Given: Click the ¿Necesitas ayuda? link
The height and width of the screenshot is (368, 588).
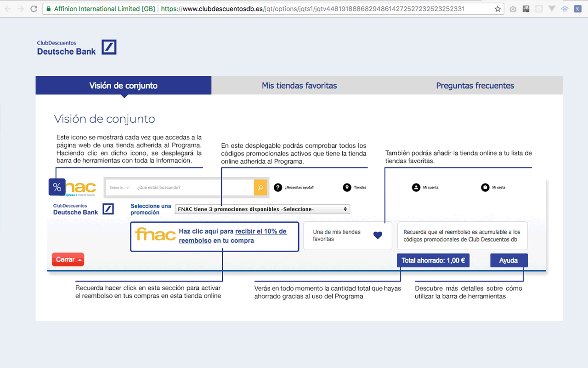Looking at the screenshot, I should click(299, 187).
